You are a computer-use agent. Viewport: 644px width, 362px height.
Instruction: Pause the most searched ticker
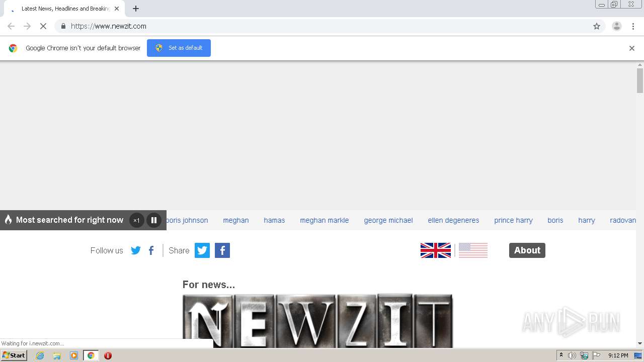(154, 220)
